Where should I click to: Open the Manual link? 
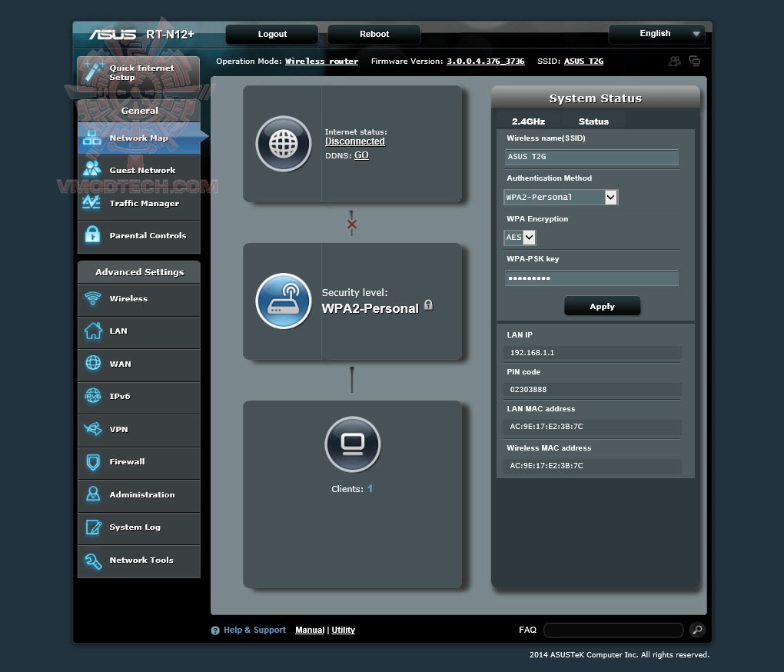point(310,630)
